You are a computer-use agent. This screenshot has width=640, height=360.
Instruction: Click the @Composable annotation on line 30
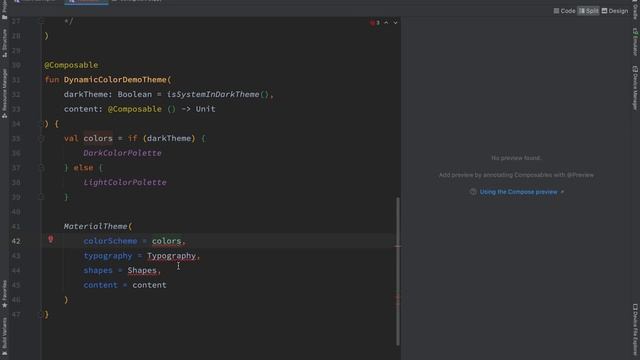tap(71, 65)
